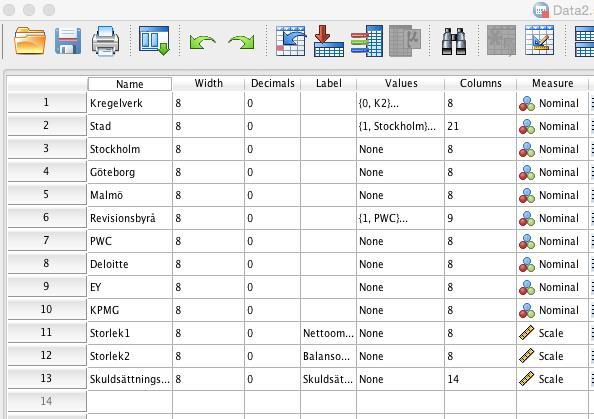Click the Skuldsät... label cell

click(328, 379)
